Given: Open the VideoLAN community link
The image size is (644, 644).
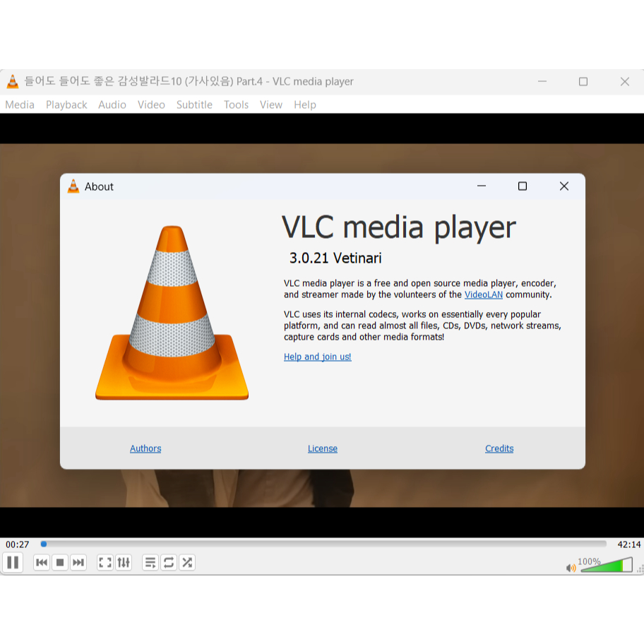Looking at the screenshot, I should click(x=484, y=294).
